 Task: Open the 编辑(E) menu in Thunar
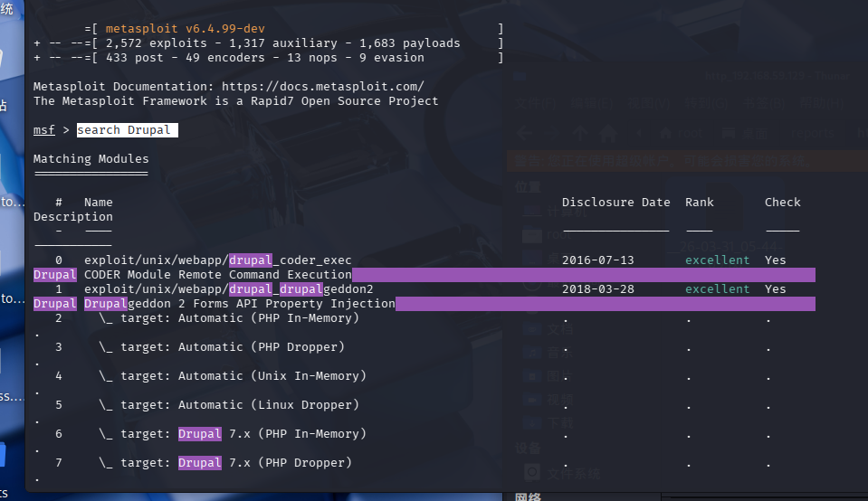click(592, 103)
